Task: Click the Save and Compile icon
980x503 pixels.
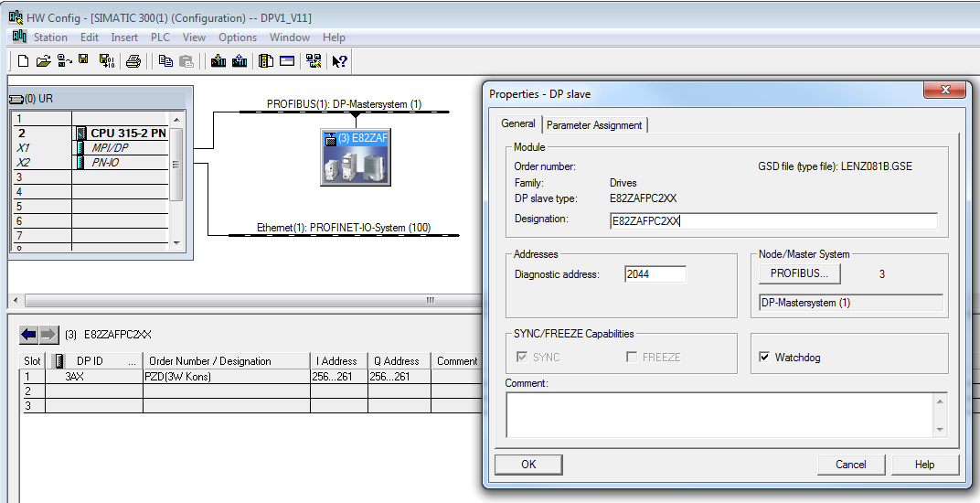Action: pyautogui.click(x=107, y=60)
